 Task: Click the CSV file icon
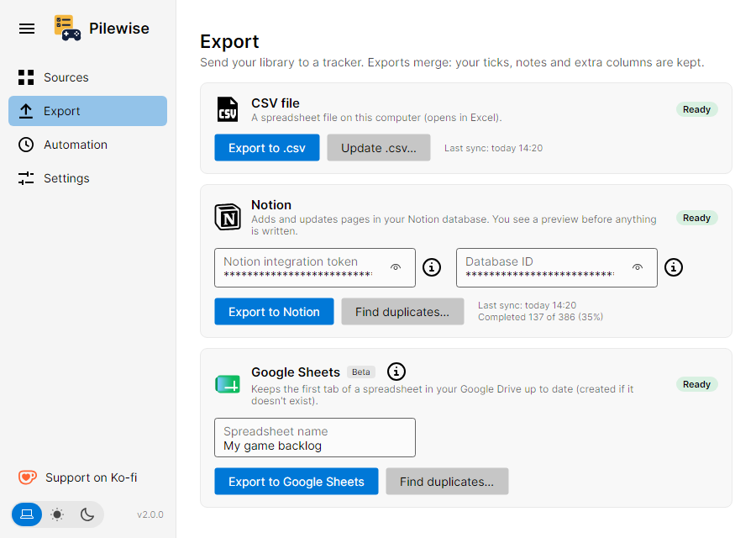tap(228, 109)
